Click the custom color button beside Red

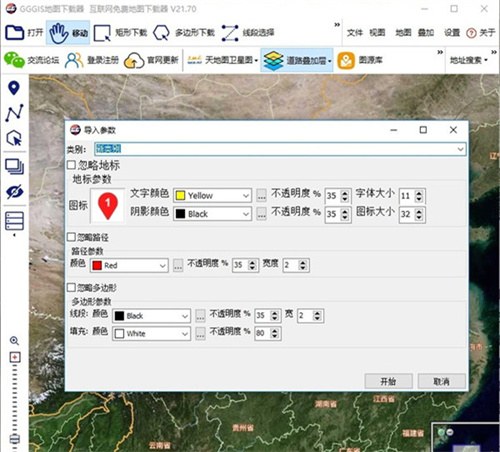[178, 265]
